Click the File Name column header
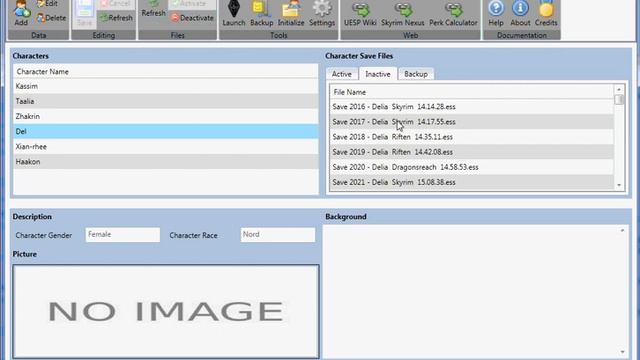 [x=471, y=92]
